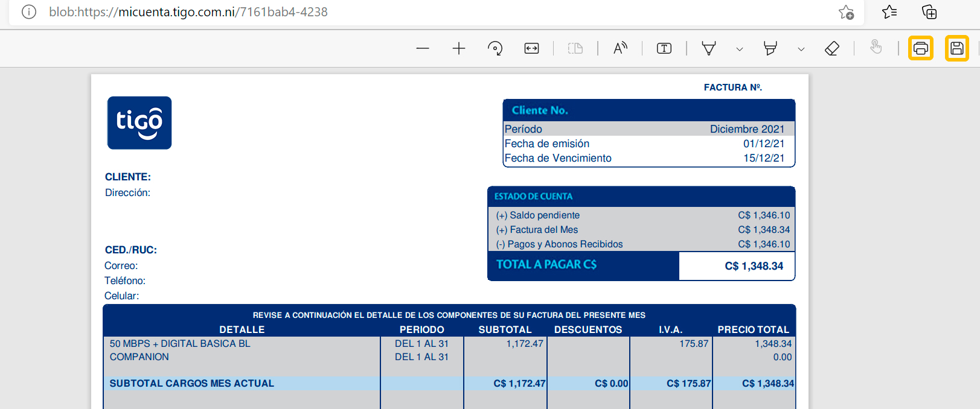980x409 pixels.
Task: Open the Favorites list icon
Action: pos(889,12)
